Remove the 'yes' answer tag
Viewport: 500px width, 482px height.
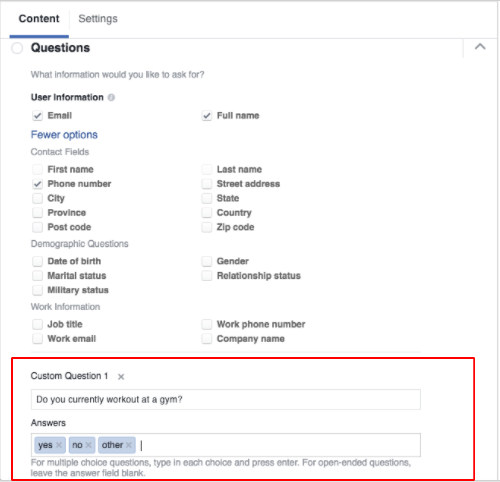click(x=59, y=445)
